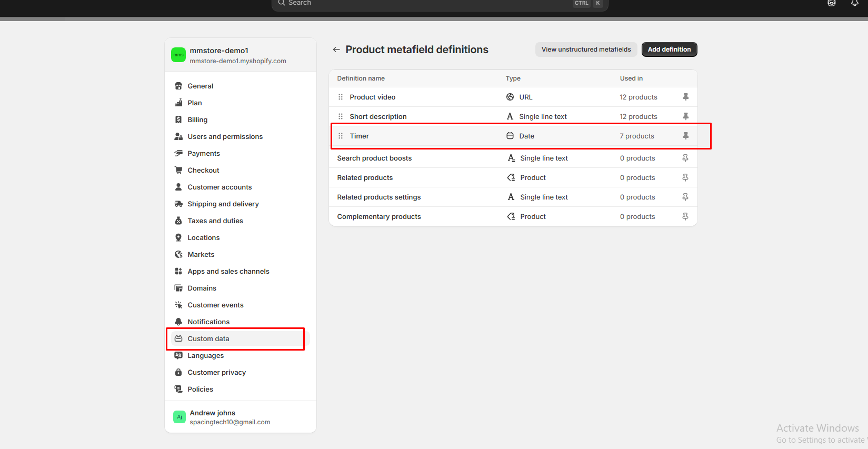Click the notification bell in top bar
This screenshot has height=449, width=868.
click(854, 3)
